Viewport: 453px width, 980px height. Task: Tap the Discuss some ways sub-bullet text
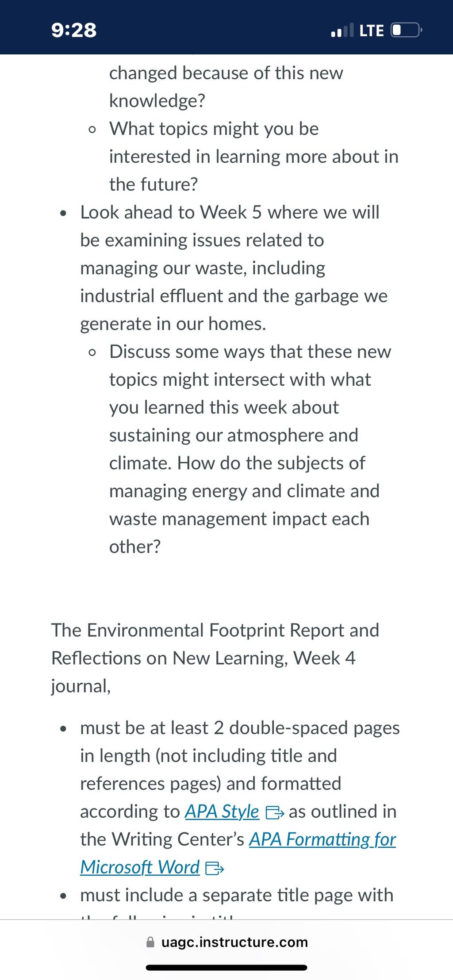click(x=250, y=449)
